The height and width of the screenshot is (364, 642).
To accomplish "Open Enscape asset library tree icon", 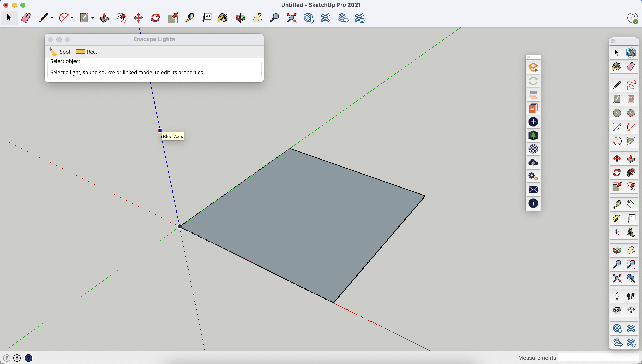I will pyautogui.click(x=533, y=136).
